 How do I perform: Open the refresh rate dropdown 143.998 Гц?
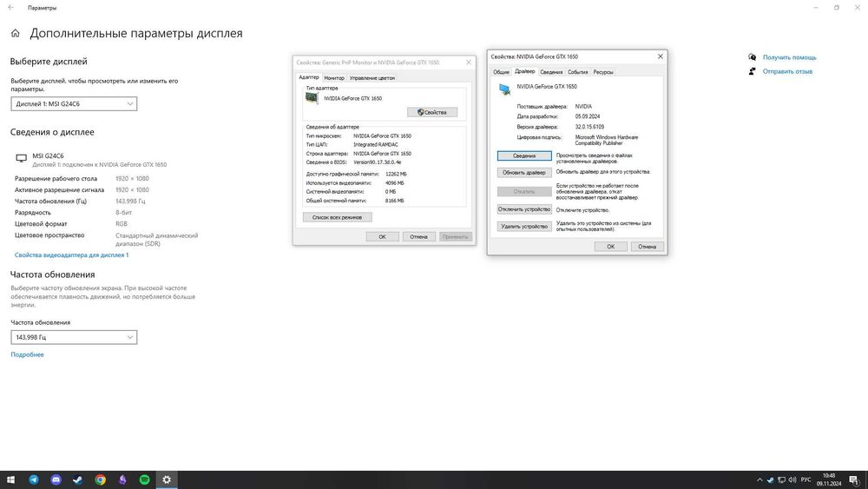pos(74,337)
